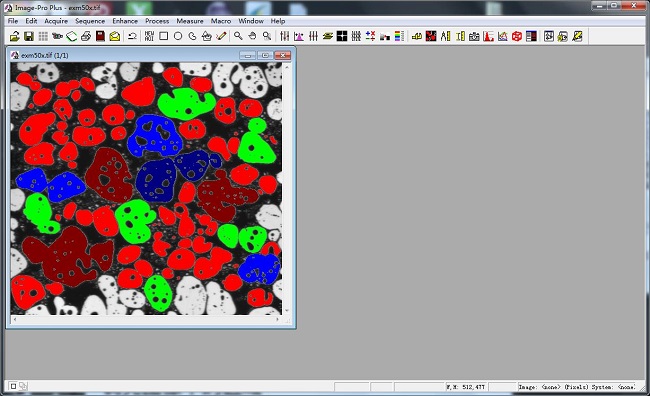Open the rainbow pseudo-color icon
650x396 pixels.
[x=399, y=36]
